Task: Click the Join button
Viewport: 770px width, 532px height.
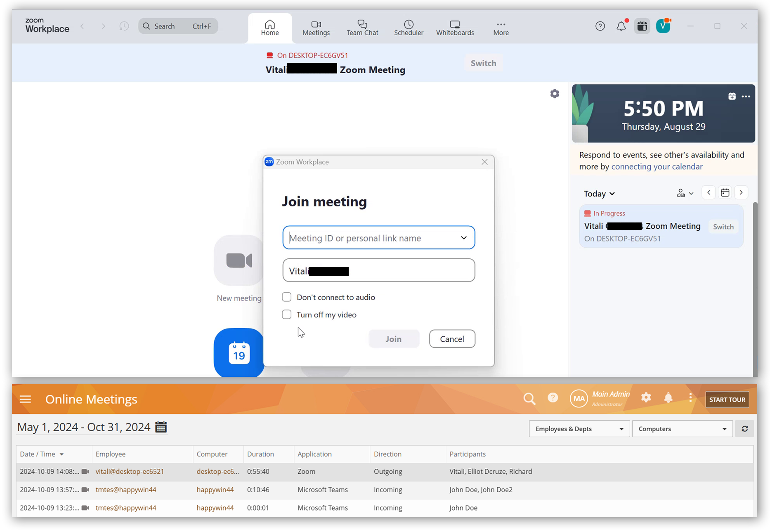Action: pyautogui.click(x=394, y=339)
